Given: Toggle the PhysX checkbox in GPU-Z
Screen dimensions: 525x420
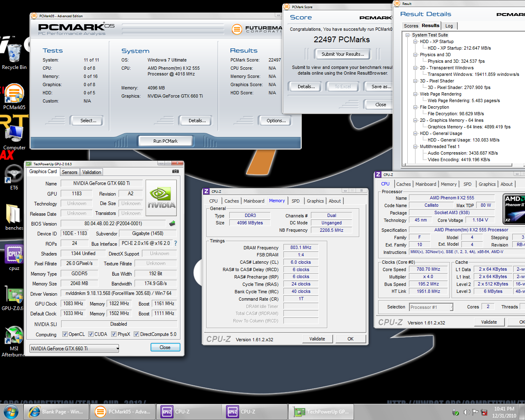Looking at the screenshot, I should (x=114, y=334).
